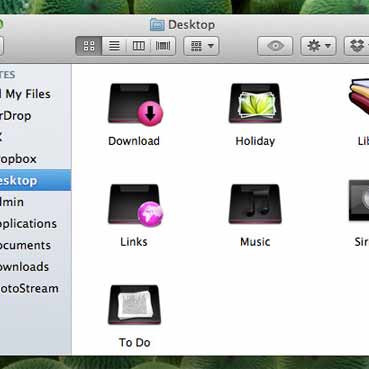
Task: Switch to list view in toolbar
Action: [114, 46]
